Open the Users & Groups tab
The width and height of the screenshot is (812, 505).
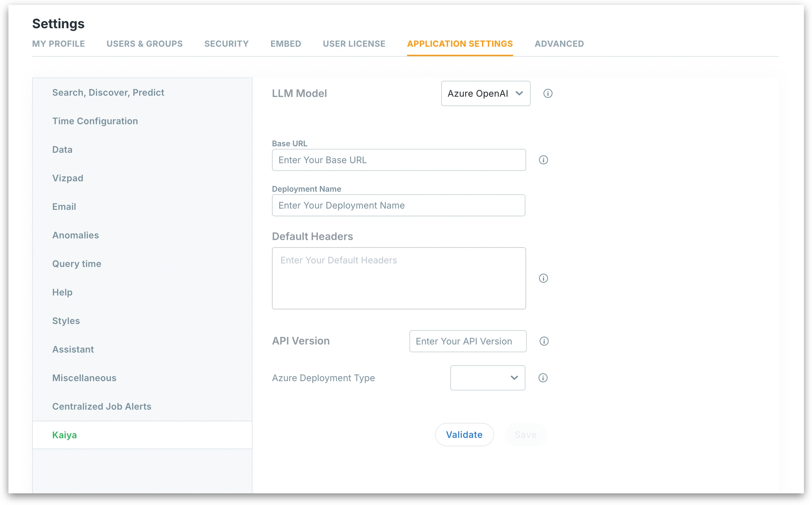tap(144, 44)
